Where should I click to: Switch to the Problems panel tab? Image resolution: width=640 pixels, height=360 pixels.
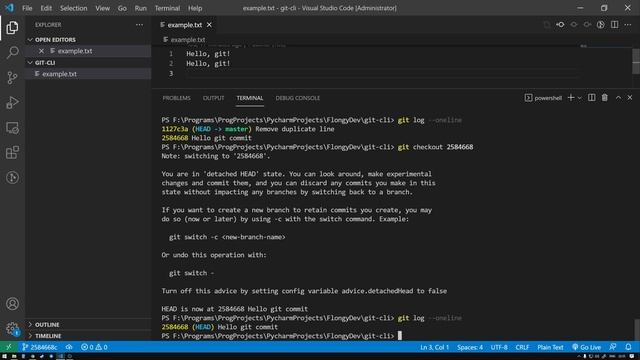click(176, 98)
